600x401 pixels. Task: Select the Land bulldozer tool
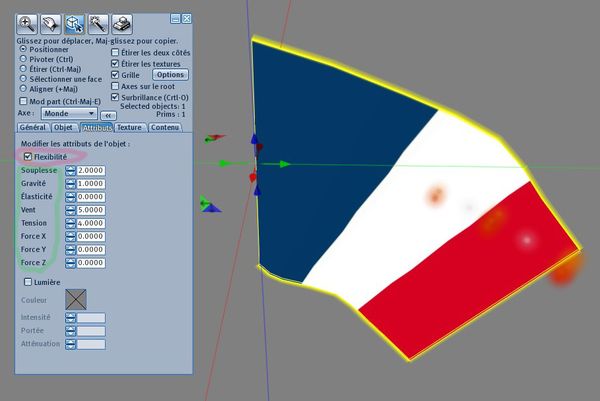coord(122,24)
